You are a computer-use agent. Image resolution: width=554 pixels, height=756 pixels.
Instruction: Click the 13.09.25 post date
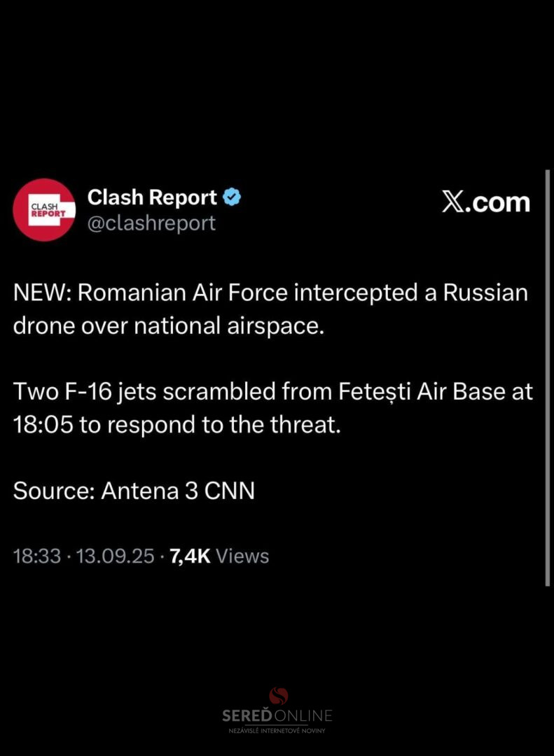point(115,556)
